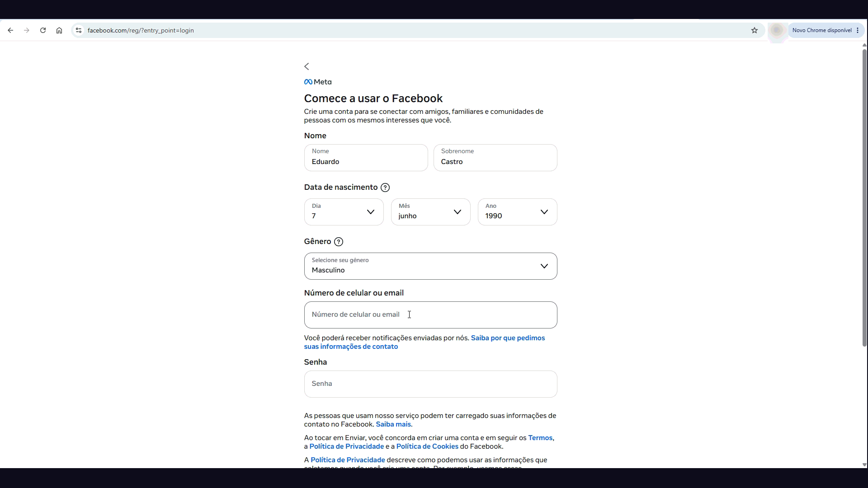The height and width of the screenshot is (488, 868).
Task: Open site information icon in address bar
Action: (79, 30)
